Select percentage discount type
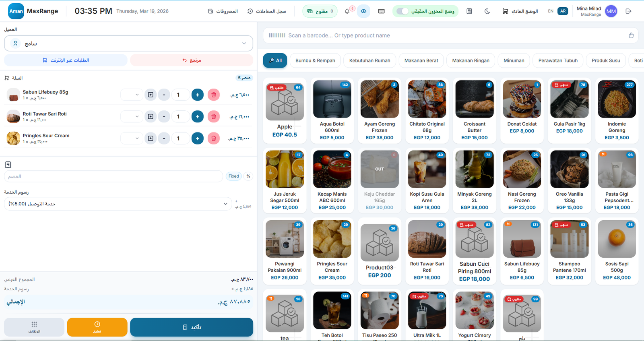The width and height of the screenshot is (644, 341). click(x=248, y=176)
